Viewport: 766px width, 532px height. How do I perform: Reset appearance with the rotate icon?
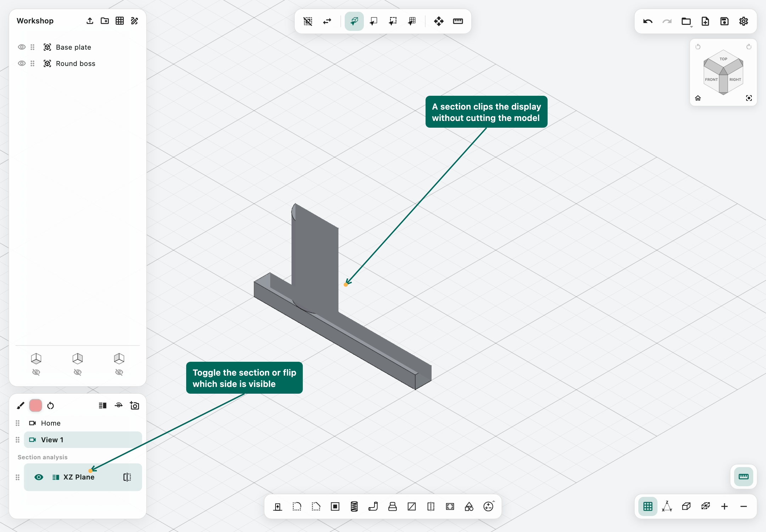[x=51, y=405]
